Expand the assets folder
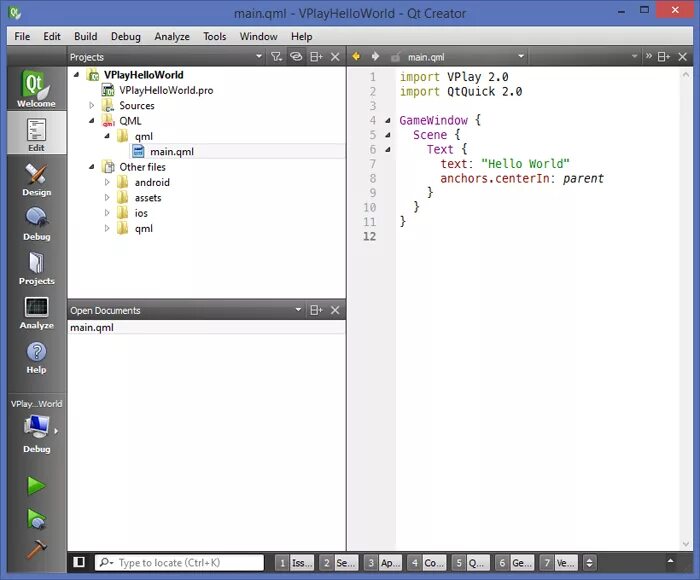The image size is (700, 580). (x=107, y=197)
